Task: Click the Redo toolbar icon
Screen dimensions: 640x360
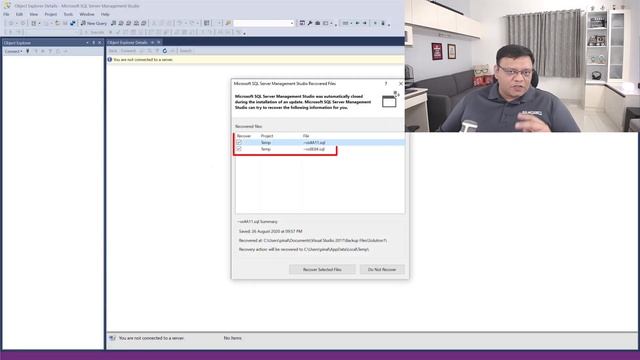Action: pyautogui.click(x=192, y=23)
